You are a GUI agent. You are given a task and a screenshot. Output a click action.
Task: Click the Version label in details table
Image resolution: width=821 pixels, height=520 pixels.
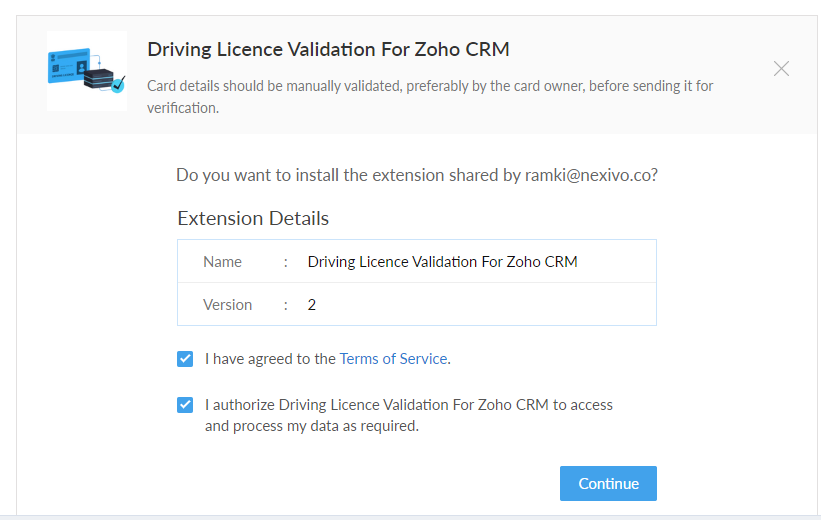227,305
